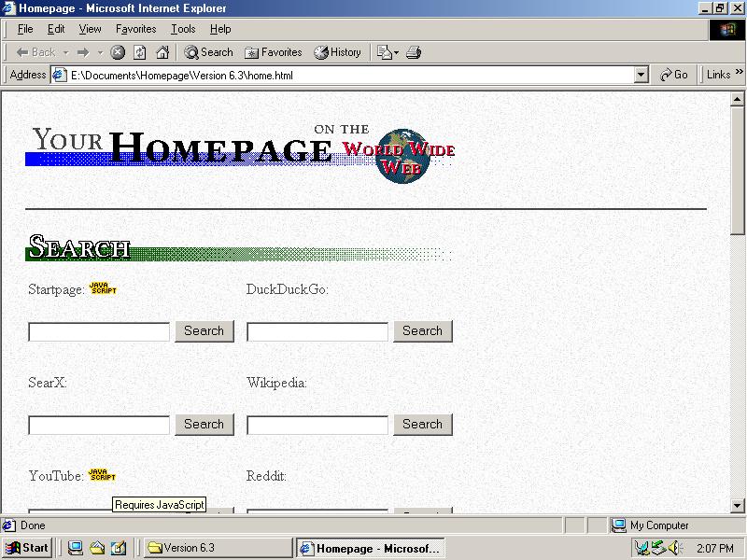Screen dimensions: 747x560
Task: Click the DuckDuckGo search text field
Action: tap(317, 332)
